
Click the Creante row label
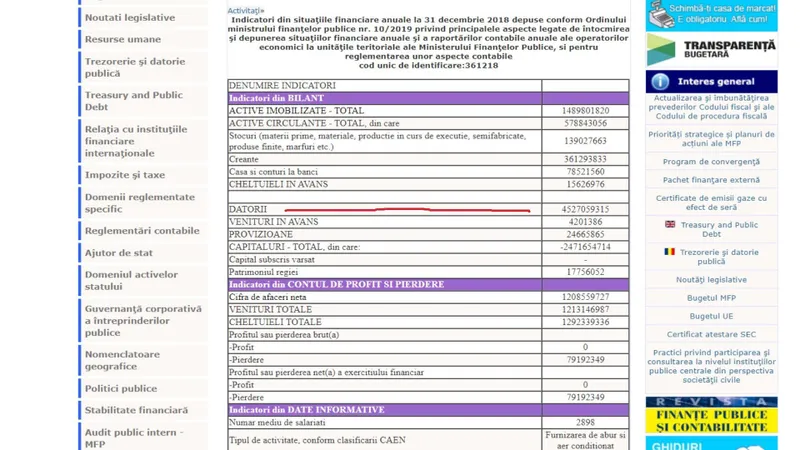click(244, 160)
